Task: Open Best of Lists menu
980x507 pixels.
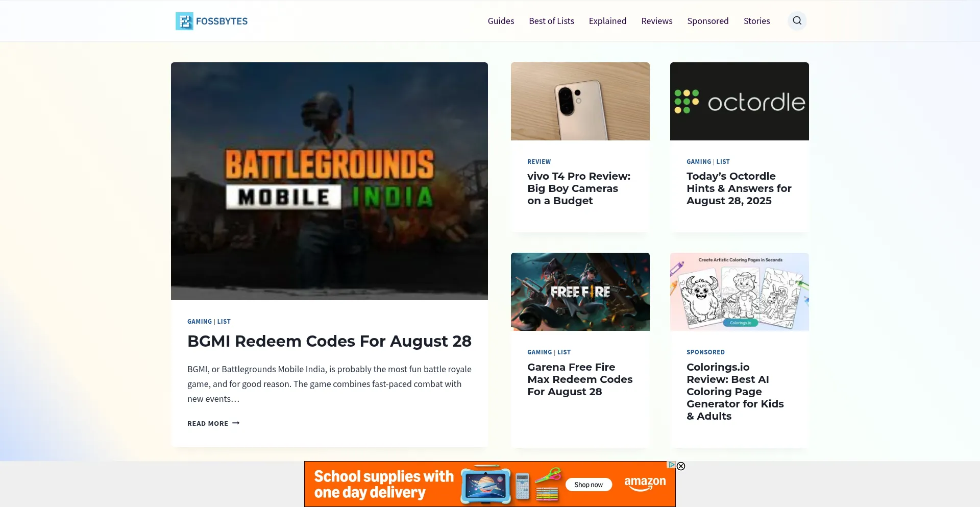Action: 551,21
